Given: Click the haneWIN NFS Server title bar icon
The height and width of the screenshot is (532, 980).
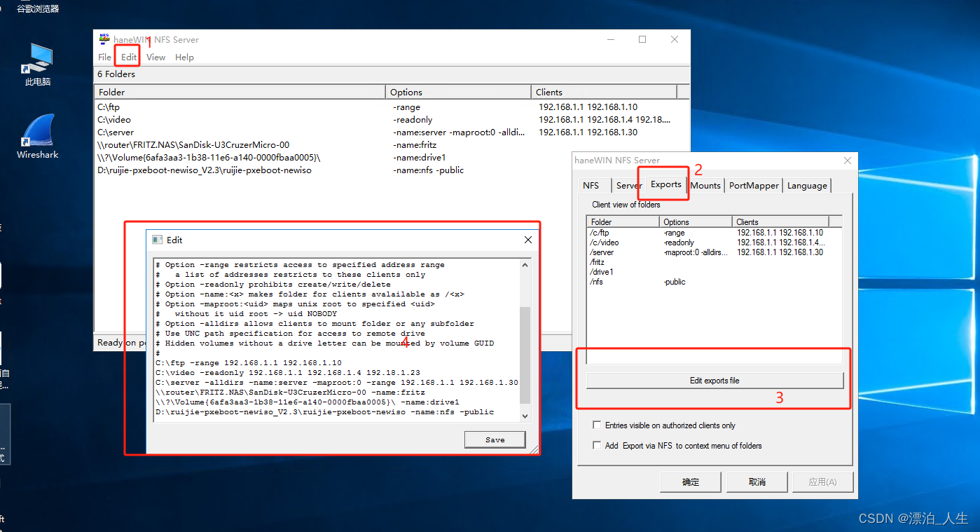Looking at the screenshot, I should pos(106,39).
